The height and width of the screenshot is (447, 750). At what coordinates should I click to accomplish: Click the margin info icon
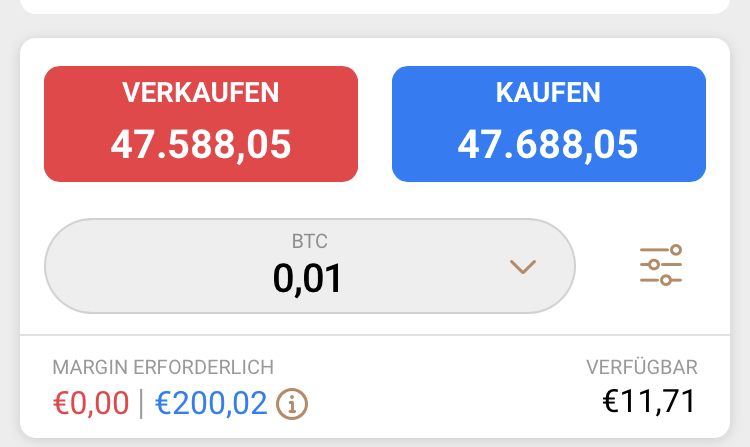292,403
